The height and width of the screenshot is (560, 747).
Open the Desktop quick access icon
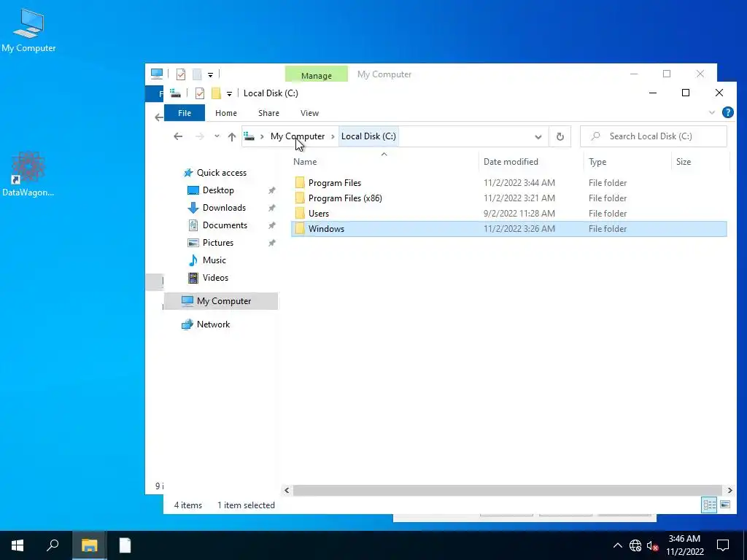tap(193, 190)
